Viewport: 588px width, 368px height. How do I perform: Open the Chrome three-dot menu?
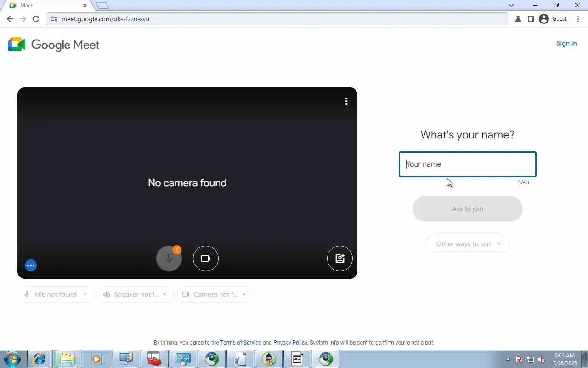(x=578, y=19)
